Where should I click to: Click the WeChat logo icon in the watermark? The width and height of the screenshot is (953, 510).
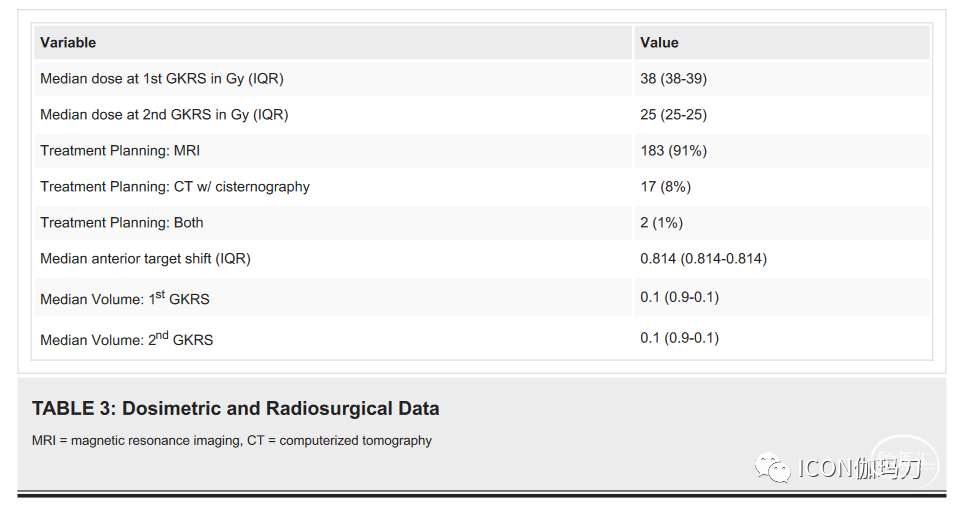773,466
